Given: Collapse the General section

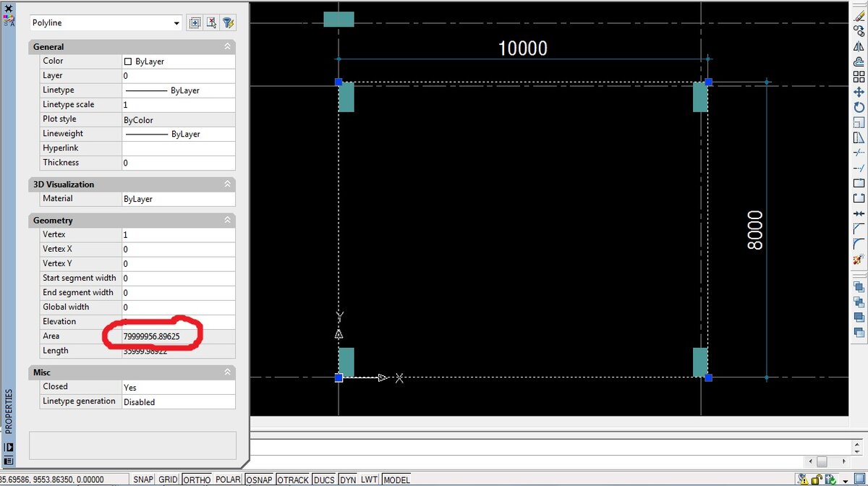Looking at the screenshot, I should [x=227, y=46].
